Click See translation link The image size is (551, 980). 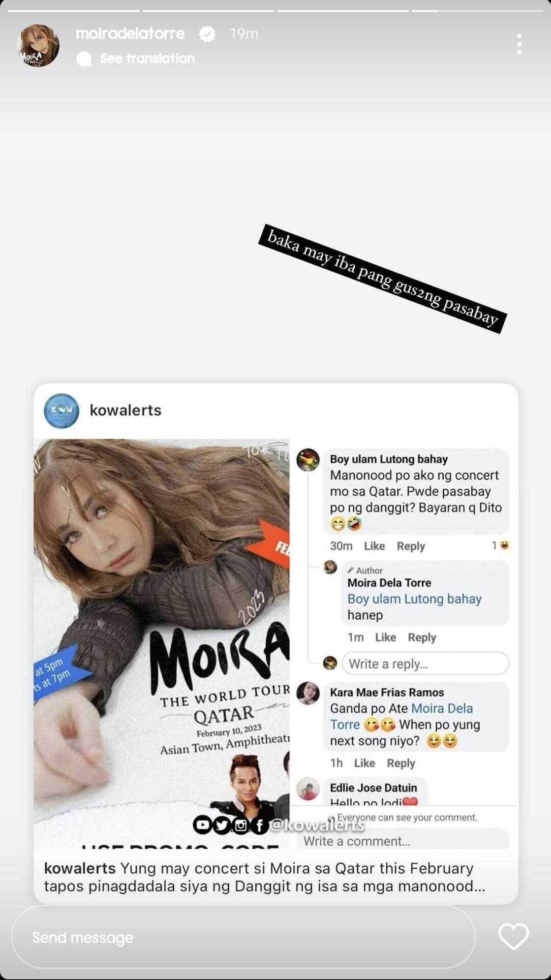[x=147, y=59]
